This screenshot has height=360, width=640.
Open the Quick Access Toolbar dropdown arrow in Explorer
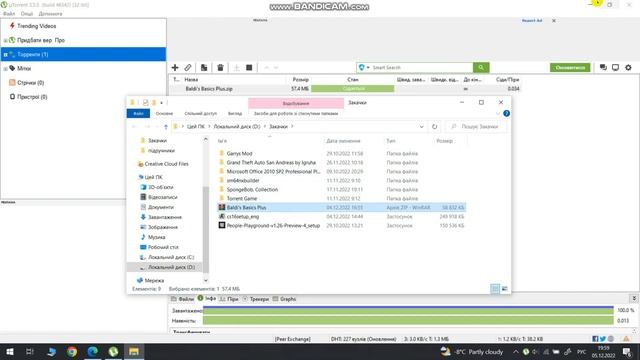(x=162, y=102)
